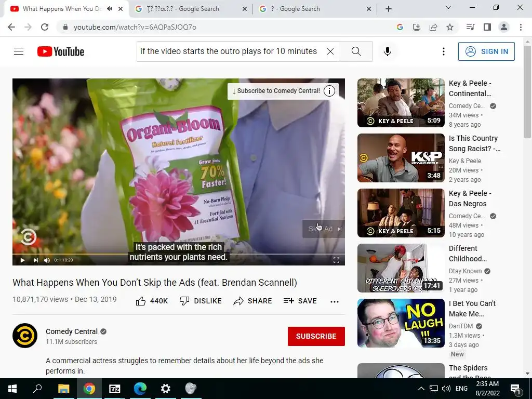This screenshot has width=532, height=399.
Task: Open Chrome's three-dot menu
Action: pos(521,27)
